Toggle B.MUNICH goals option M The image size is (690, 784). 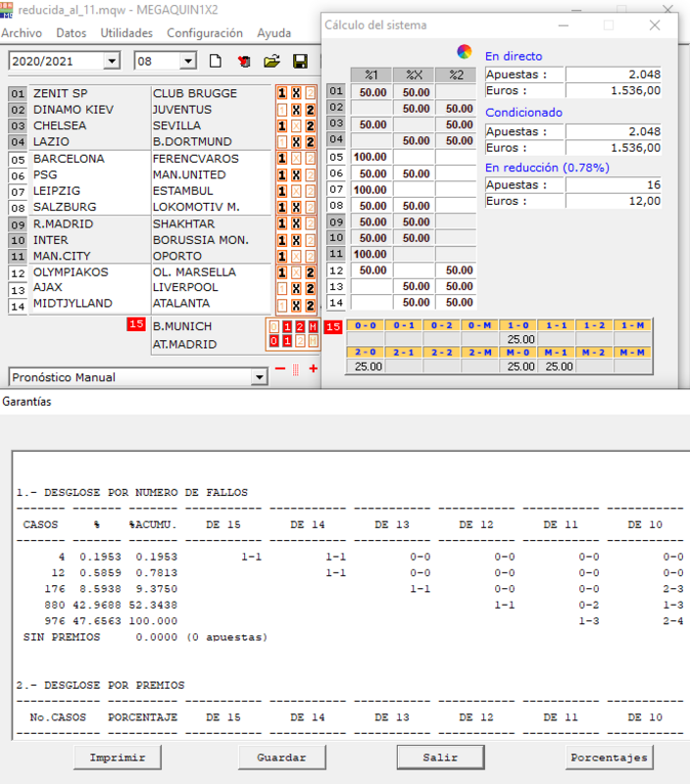313,326
